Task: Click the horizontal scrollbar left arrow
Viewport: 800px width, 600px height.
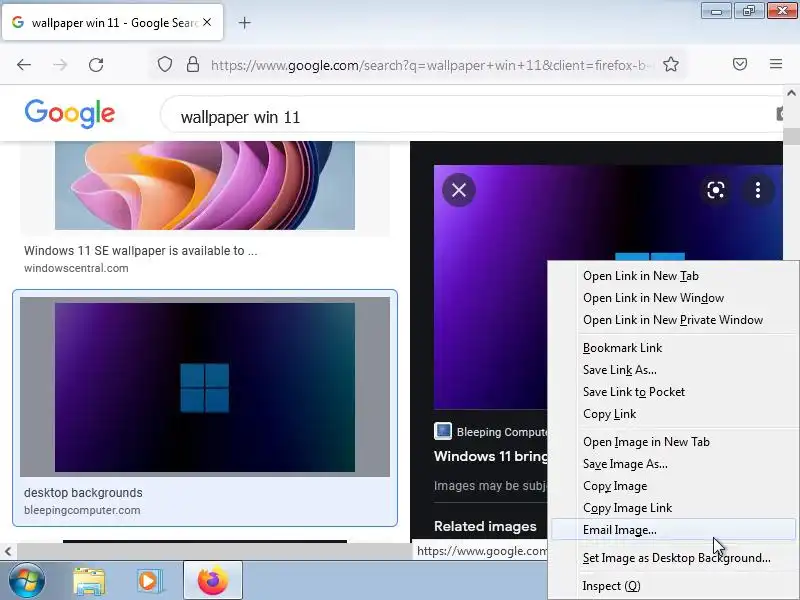Action: pos(8,551)
